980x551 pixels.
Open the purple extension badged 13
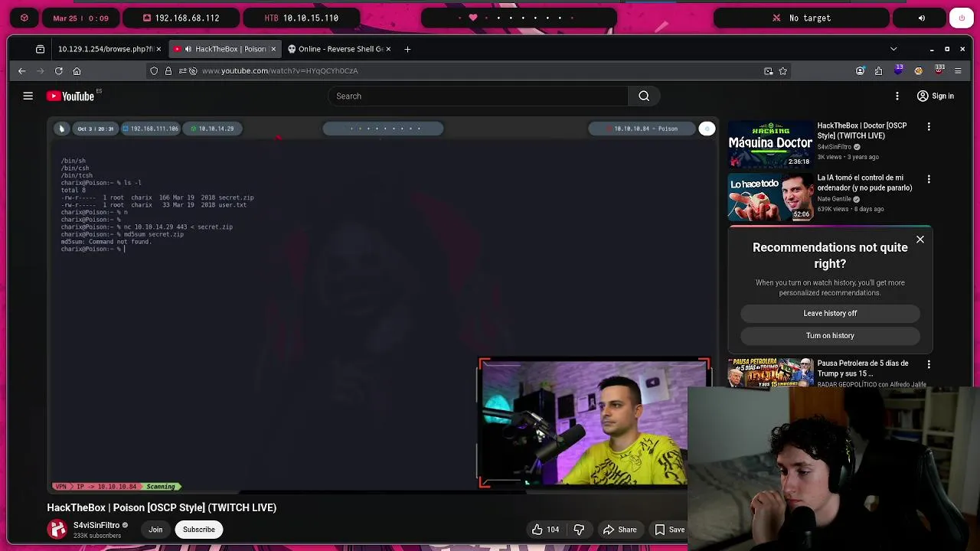899,70
